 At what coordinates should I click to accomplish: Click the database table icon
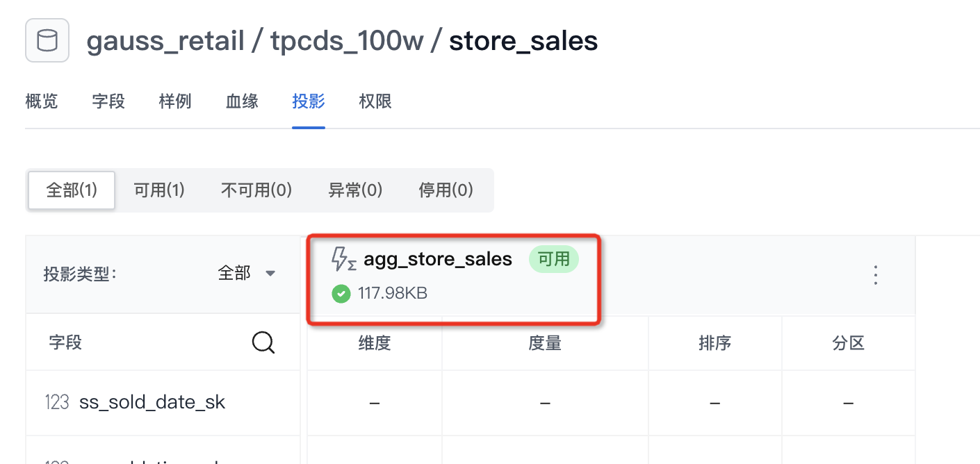click(47, 41)
